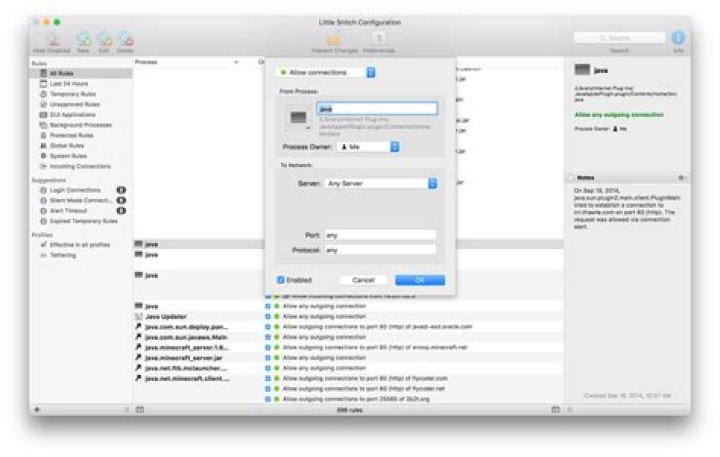Toggle the Enabled checkbox in the dialog
Viewport: 720px width, 457px height.
point(281,280)
